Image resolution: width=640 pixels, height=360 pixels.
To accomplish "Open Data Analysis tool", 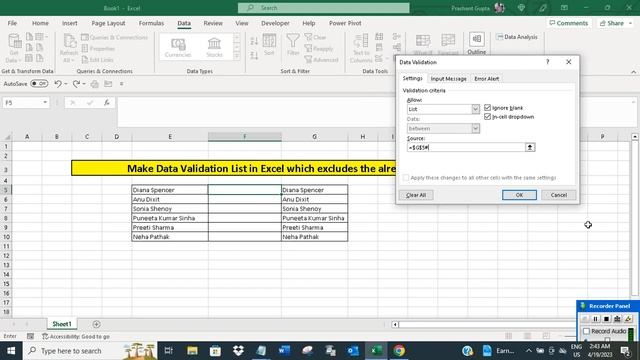I will 517,37.
